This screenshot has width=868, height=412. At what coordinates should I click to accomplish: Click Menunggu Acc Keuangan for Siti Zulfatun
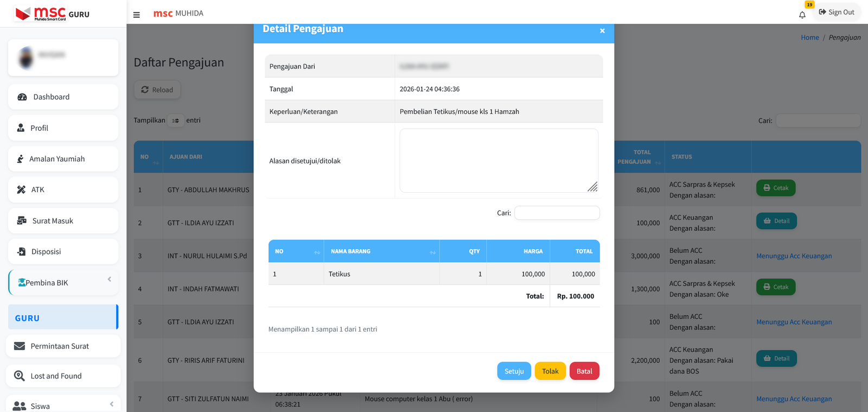tap(794, 399)
